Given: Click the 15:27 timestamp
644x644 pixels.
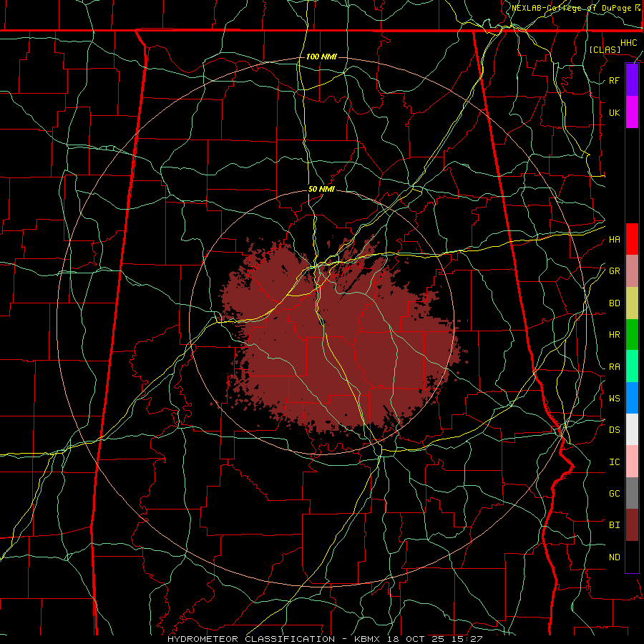Looking at the screenshot, I should click(468, 639).
